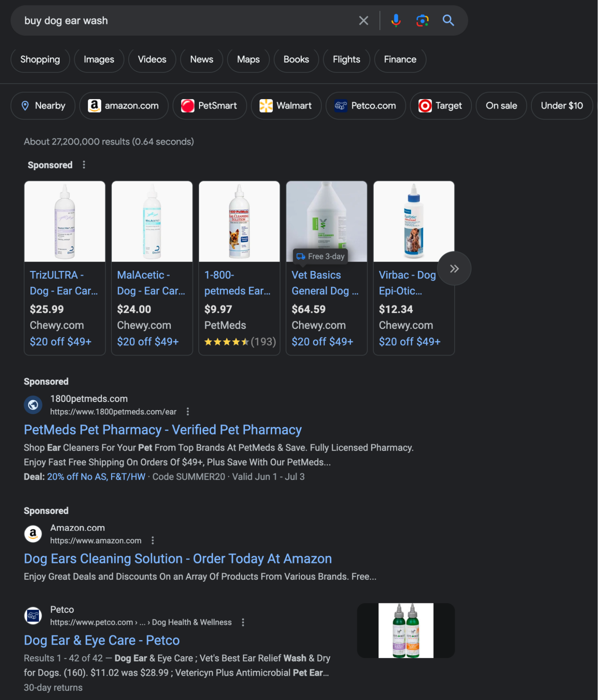The height and width of the screenshot is (700, 598).
Task: Click the Walmart logo in the filter chip
Action: [266, 105]
